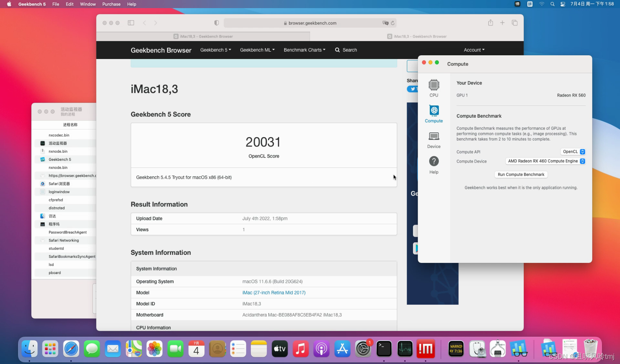Image resolution: width=620 pixels, height=364 pixels.
Task: Open Safari from the Dock
Action: coord(71,349)
